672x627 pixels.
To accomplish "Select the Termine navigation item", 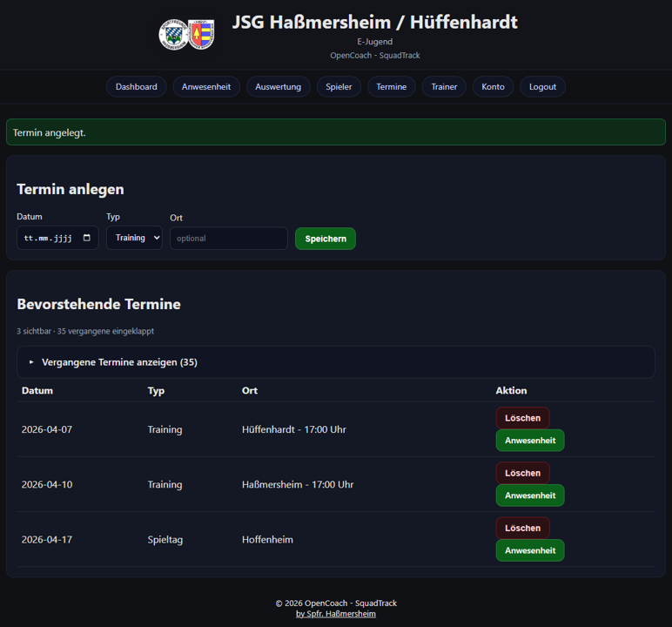I will (392, 86).
